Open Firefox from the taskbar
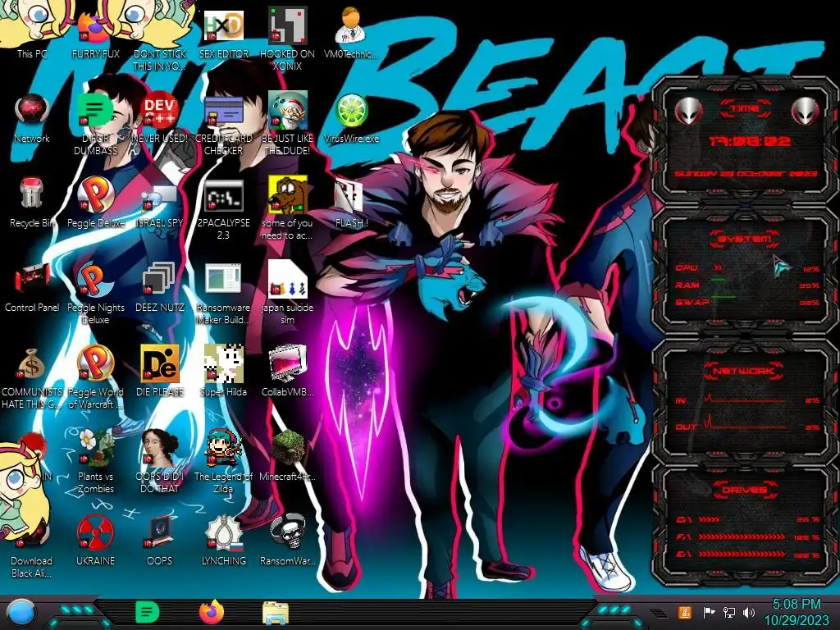This screenshot has height=630, width=840. coord(211,612)
